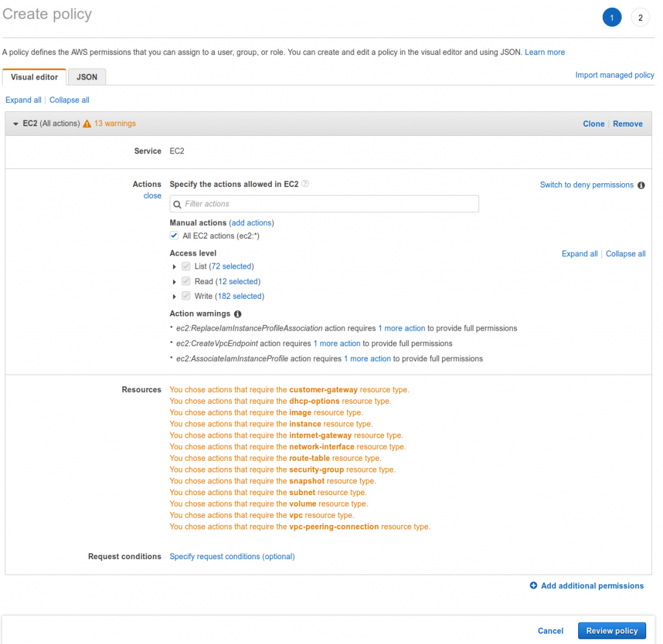Open 1 more action for CreateVpcEndpoint
Viewport: 663px width, 644px height.
tap(337, 344)
